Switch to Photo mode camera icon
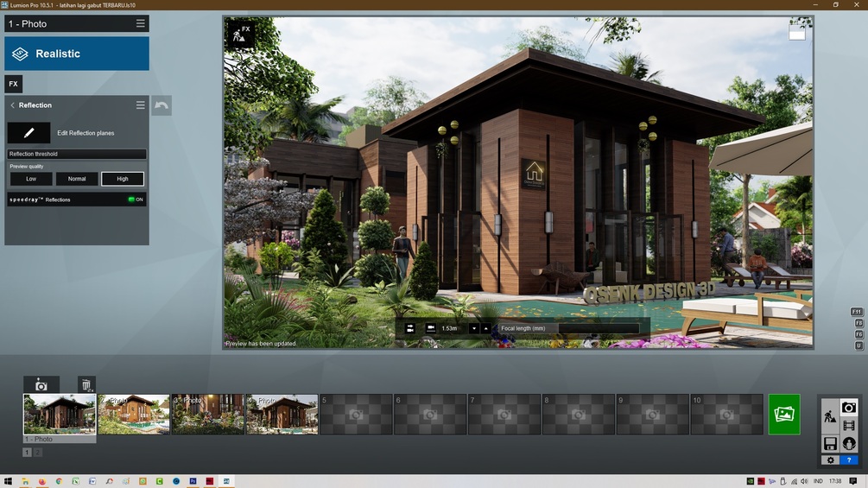 [849, 408]
